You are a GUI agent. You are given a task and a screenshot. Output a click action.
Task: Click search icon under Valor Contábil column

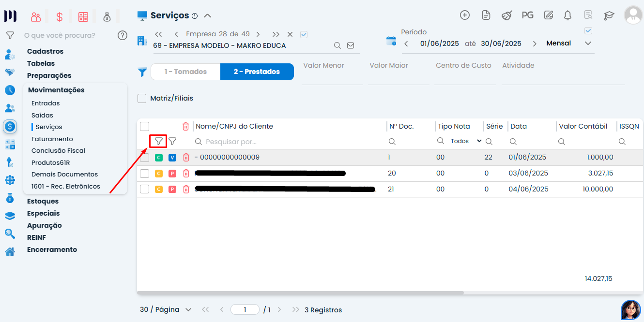[x=562, y=142]
